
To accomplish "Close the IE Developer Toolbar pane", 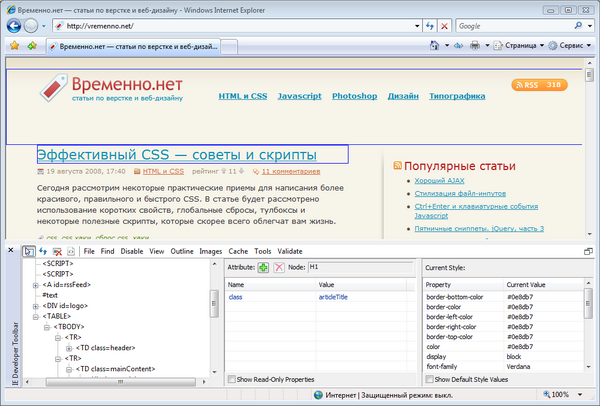I will pos(11,250).
